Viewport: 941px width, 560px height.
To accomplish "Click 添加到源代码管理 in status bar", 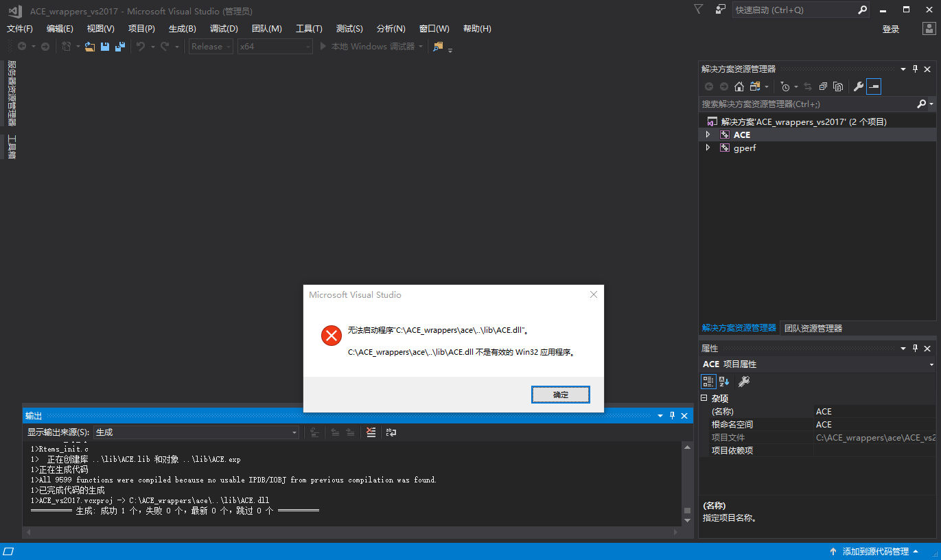I will [x=874, y=552].
